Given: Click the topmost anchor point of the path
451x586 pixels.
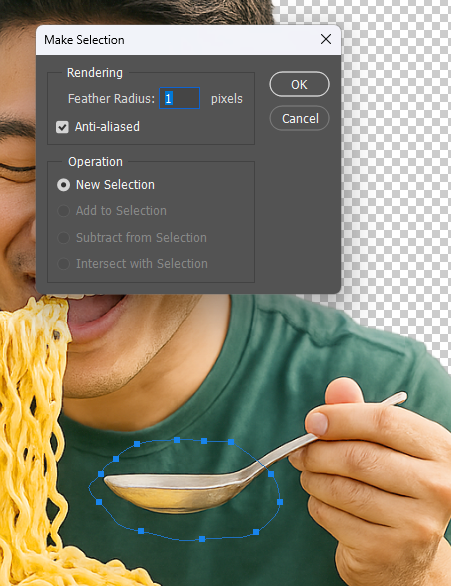Looking at the screenshot, I should coord(177,440).
